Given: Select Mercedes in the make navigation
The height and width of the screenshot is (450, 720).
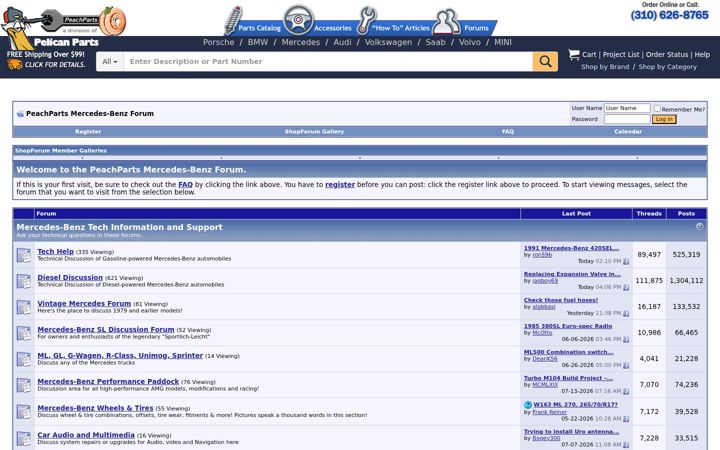Looking at the screenshot, I should (301, 42).
